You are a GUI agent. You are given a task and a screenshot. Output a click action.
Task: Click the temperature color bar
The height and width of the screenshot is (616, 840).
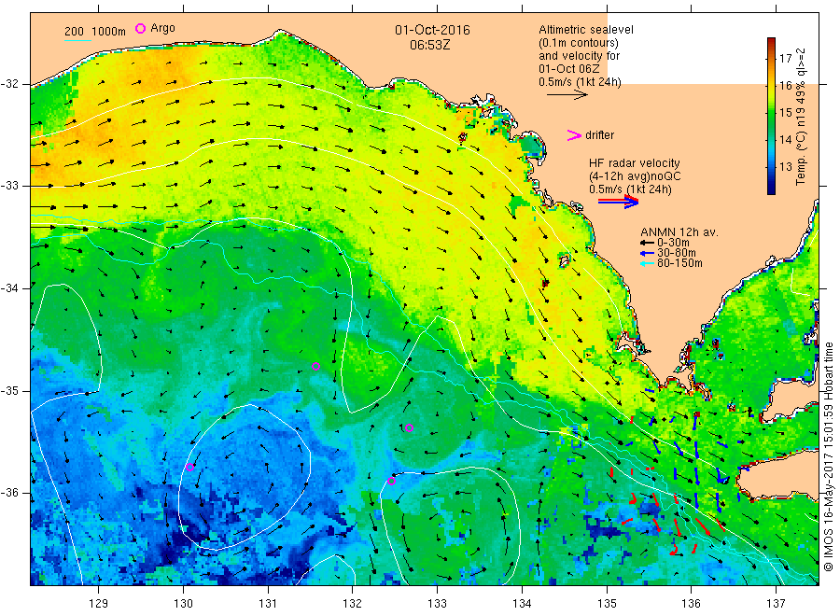click(772, 116)
